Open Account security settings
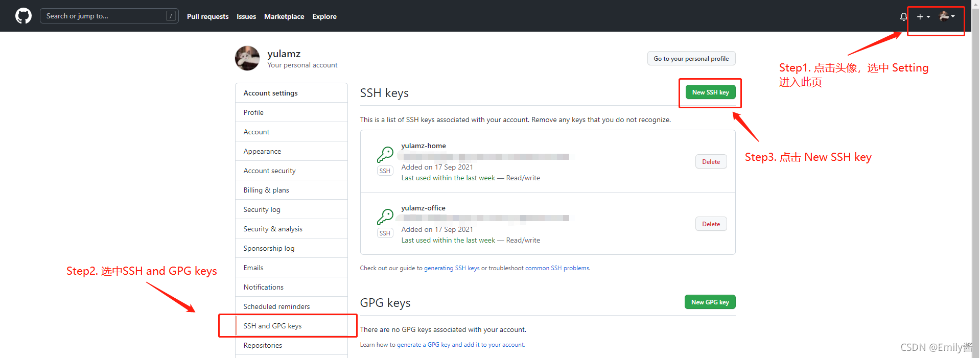 pos(291,171)
